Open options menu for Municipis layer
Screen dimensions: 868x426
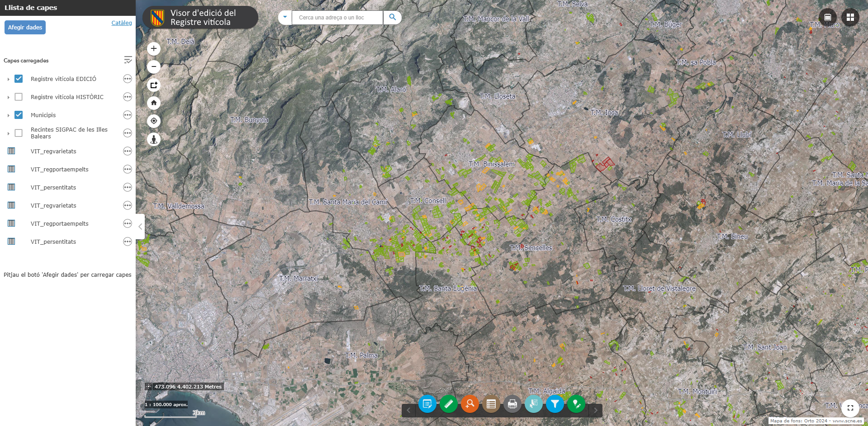pyautogui.click(x=128, y=115)
